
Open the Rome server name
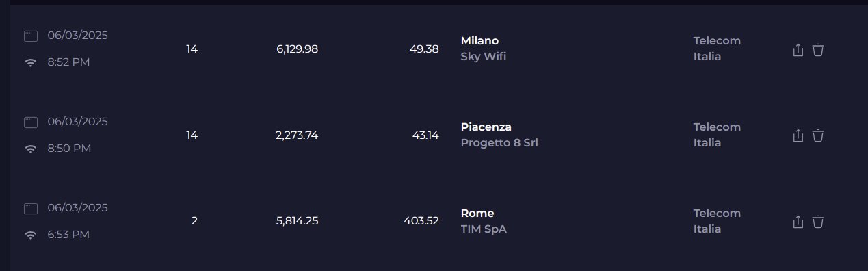[477, 214]
